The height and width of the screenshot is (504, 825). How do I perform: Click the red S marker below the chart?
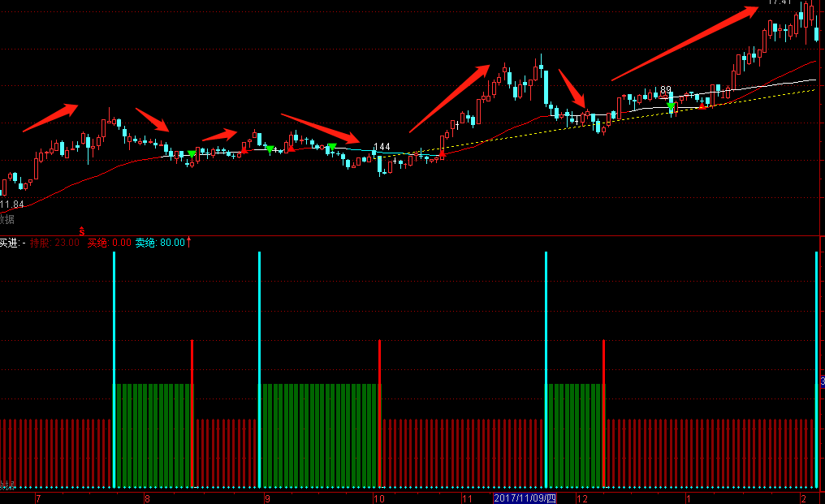pos(81,232)
